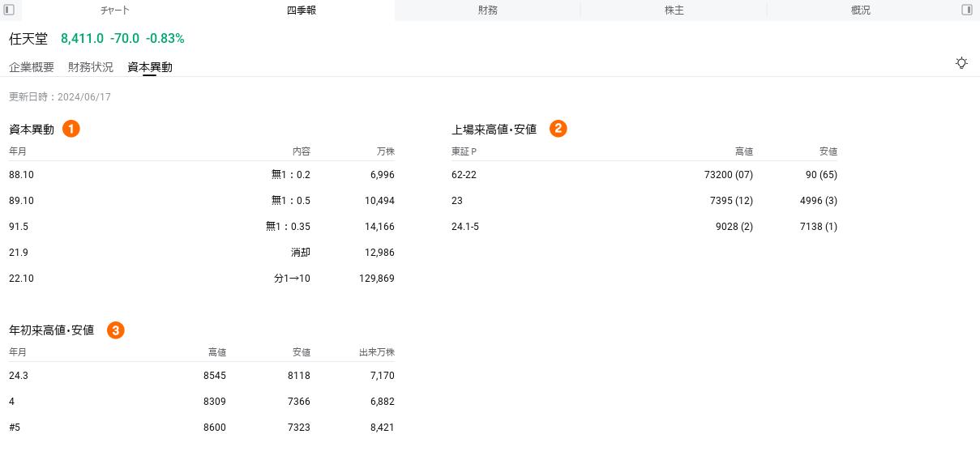Select the 資本異動 sub-tab
The image size is (980, 464).
click(x=150, y=67)
